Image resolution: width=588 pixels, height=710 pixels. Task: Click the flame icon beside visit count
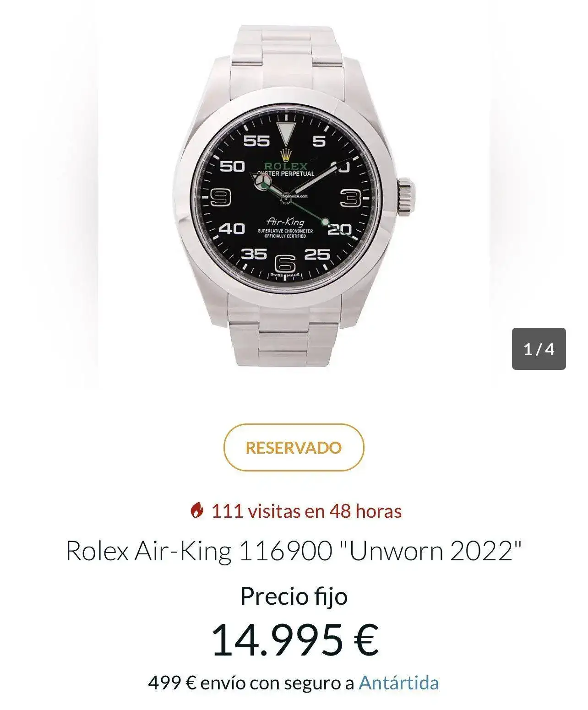pyautogui.click(x=196, y=510)
